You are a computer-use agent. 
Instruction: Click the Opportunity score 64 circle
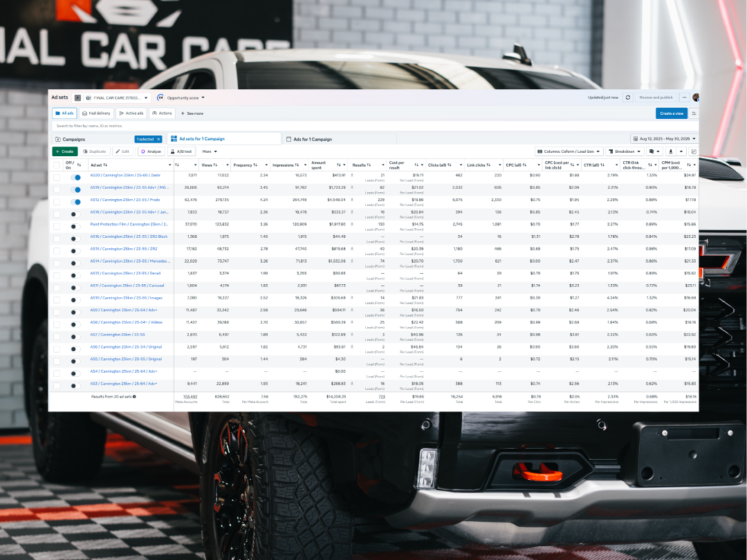[x=160, y=97]
